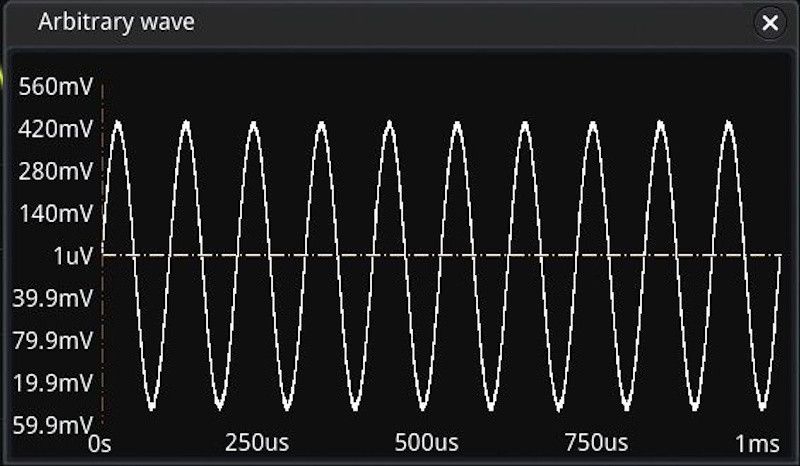
Task: Click the last positive peak of the waveform
Action: (x=729, y=123)
